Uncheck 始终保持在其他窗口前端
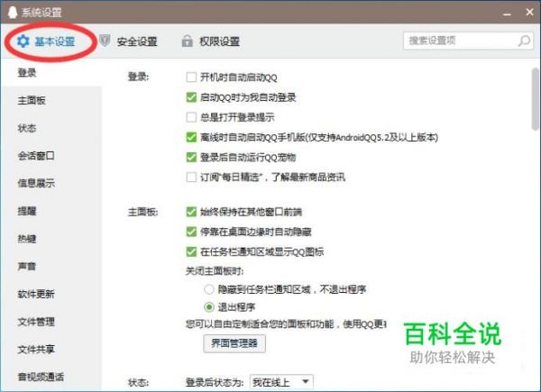541x392 pixels. tap(191, 212)
